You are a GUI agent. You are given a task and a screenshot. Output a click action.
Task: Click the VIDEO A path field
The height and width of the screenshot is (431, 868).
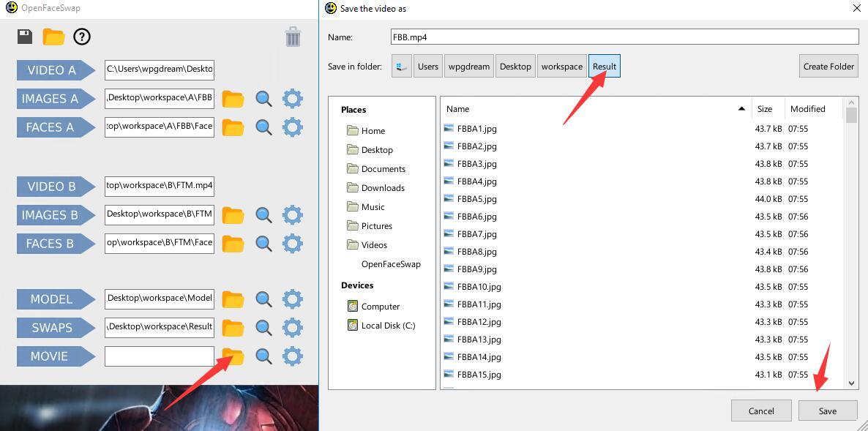pyautogui.click(x=160, y=70)
